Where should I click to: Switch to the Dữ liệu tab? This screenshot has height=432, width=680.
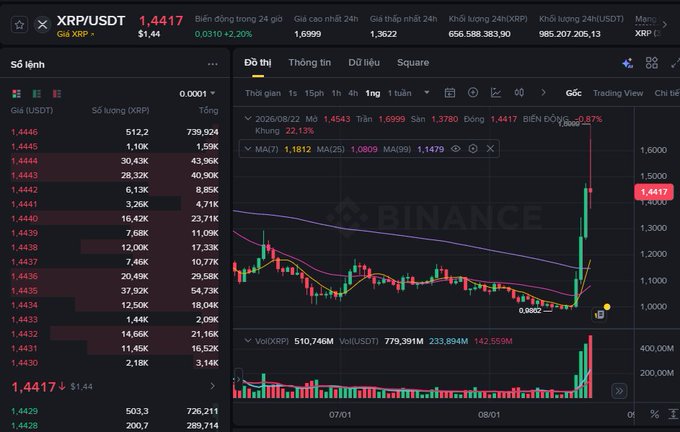[x=364, y=63]
